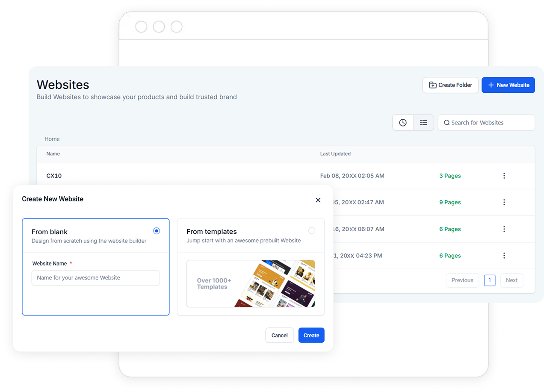Switch to list view icon

tap(423, 123)
